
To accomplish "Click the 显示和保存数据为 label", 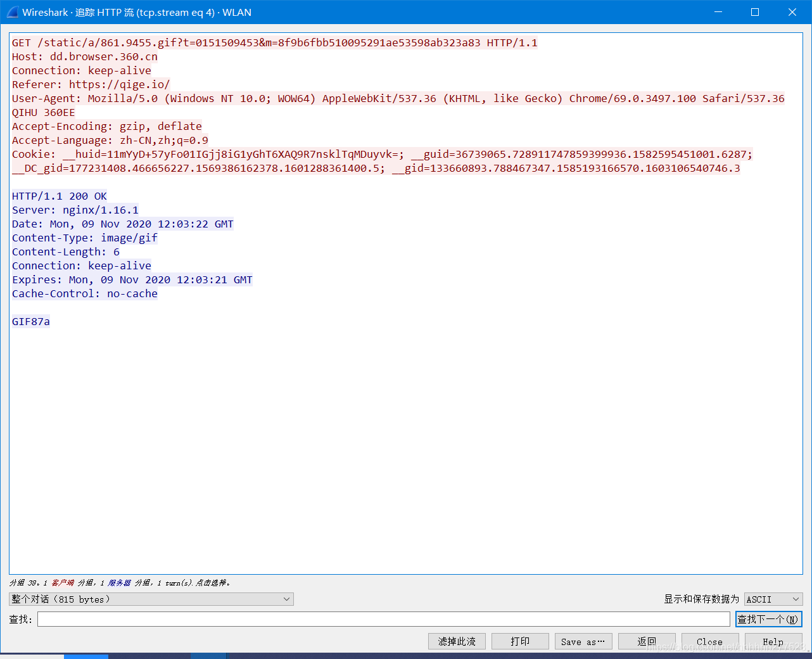I will tap(701, 599).
